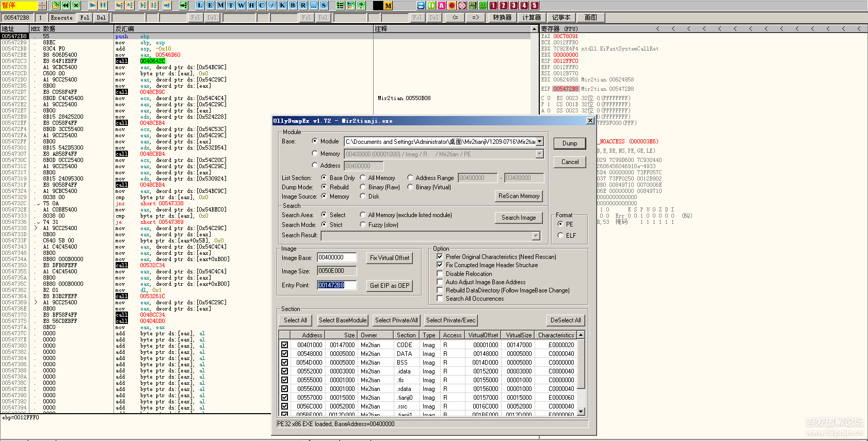The image size is (868, 441).
Task: Click the Execute button in command bar
Action: pos(61,18)
